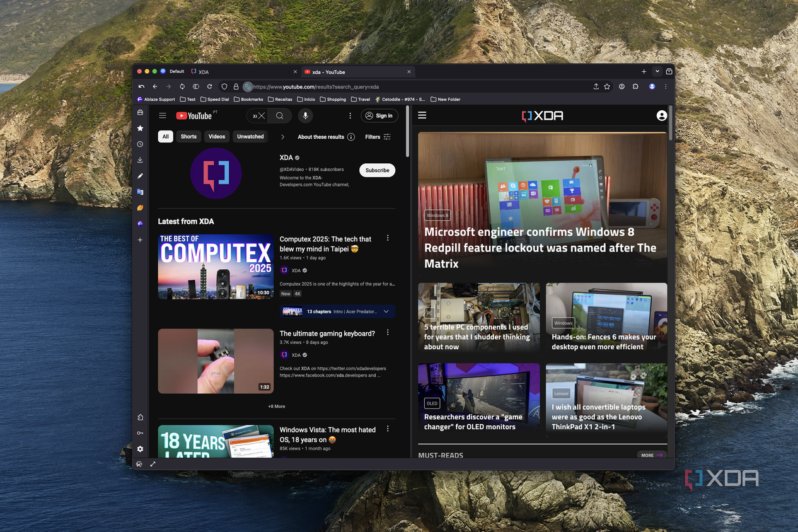Open the browser sidebar workspaces briefcase icon
Image resolution: width=798 pixels, height=532 pixels.
(x=140, y=112)
